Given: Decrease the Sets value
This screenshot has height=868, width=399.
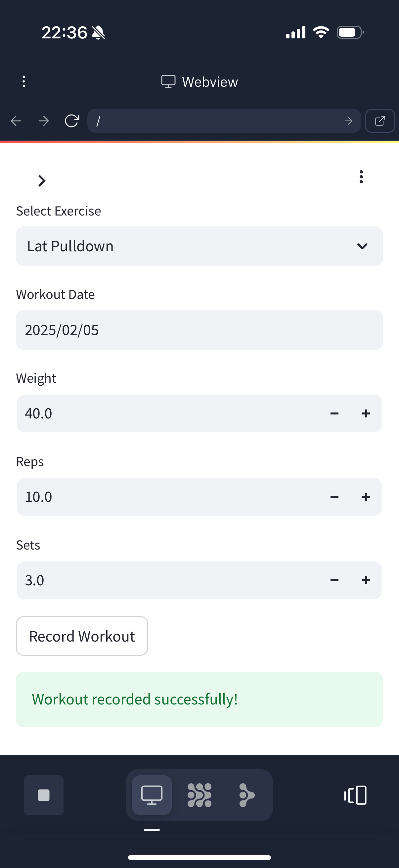Looking at the screenshot, I should (x=334, y=580).
